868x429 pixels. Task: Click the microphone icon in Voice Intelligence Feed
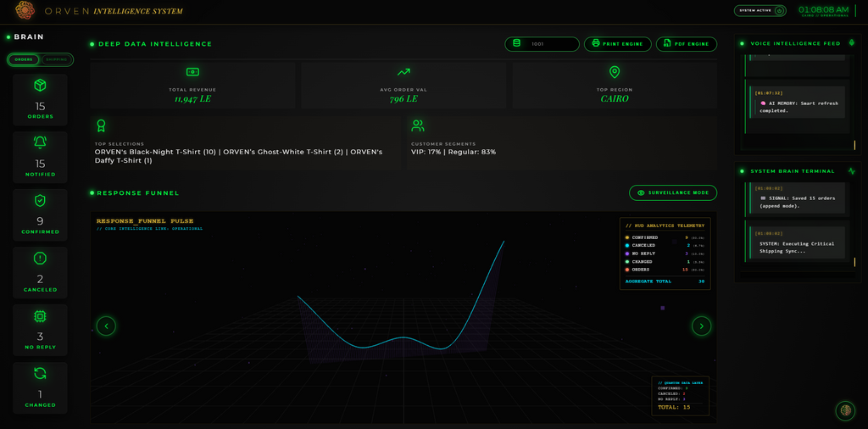click(851, 43)
